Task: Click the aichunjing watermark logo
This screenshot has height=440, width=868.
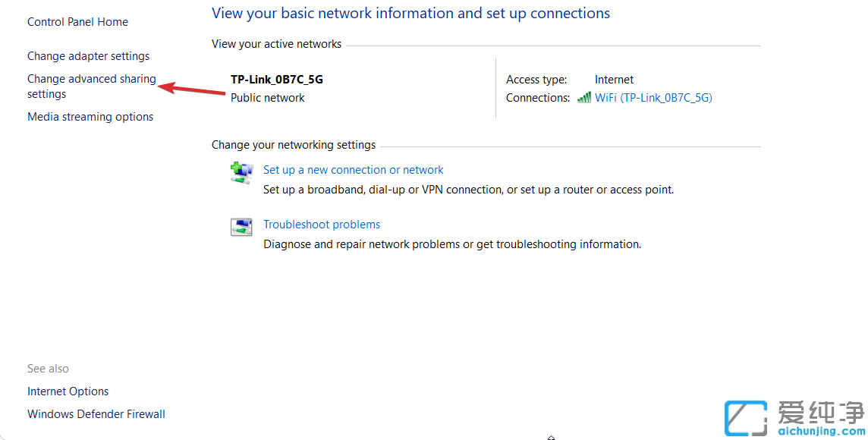Action: [x=794, y=417]
